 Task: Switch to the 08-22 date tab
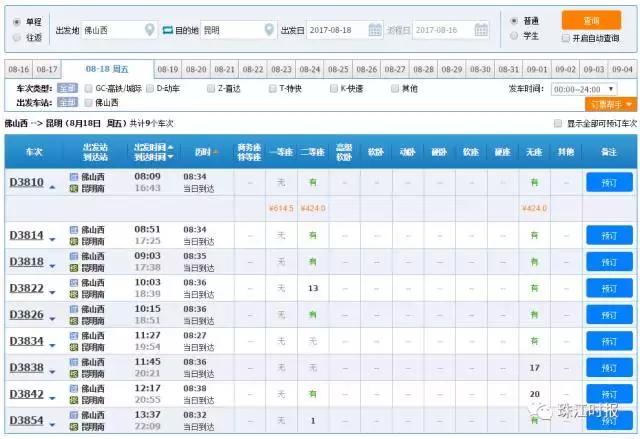pos(253,69)
